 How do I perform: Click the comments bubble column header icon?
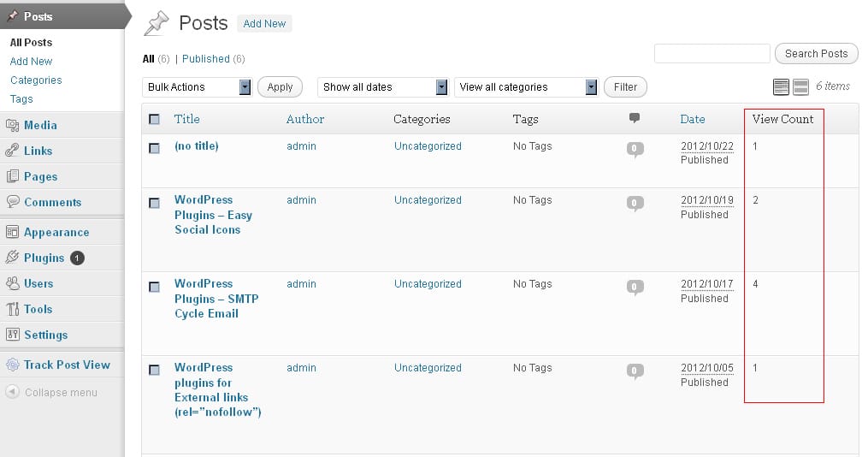(x=634, y=118)
